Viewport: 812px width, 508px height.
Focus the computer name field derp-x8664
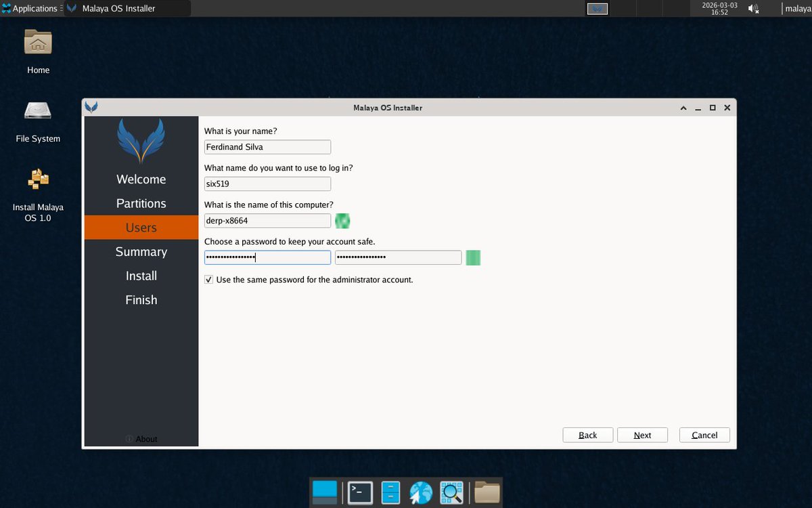[x=267, y=221]
